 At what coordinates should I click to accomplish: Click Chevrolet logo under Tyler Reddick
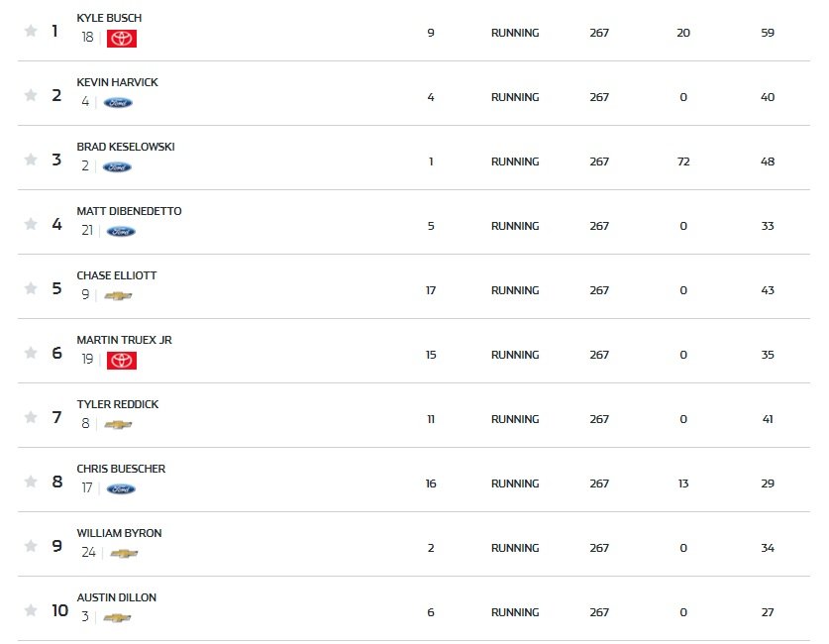[118, 425]
